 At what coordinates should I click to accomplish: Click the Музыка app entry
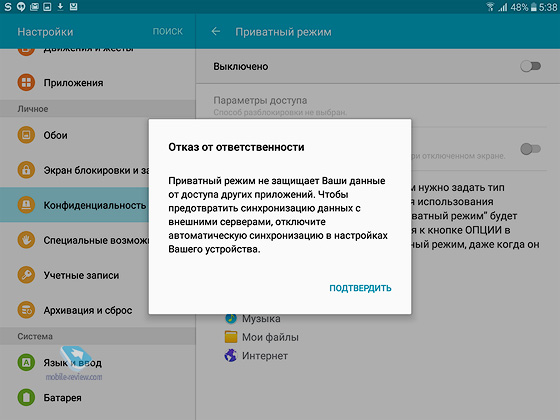[253, 318]
